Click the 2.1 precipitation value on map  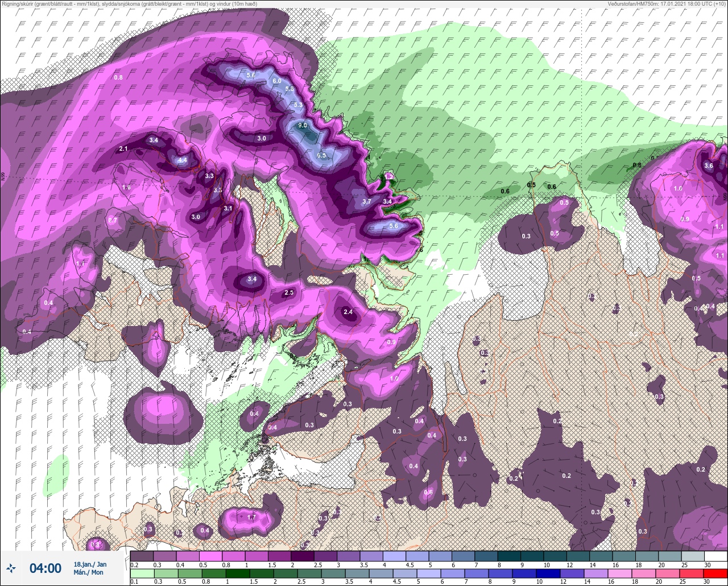pos(123,148)
